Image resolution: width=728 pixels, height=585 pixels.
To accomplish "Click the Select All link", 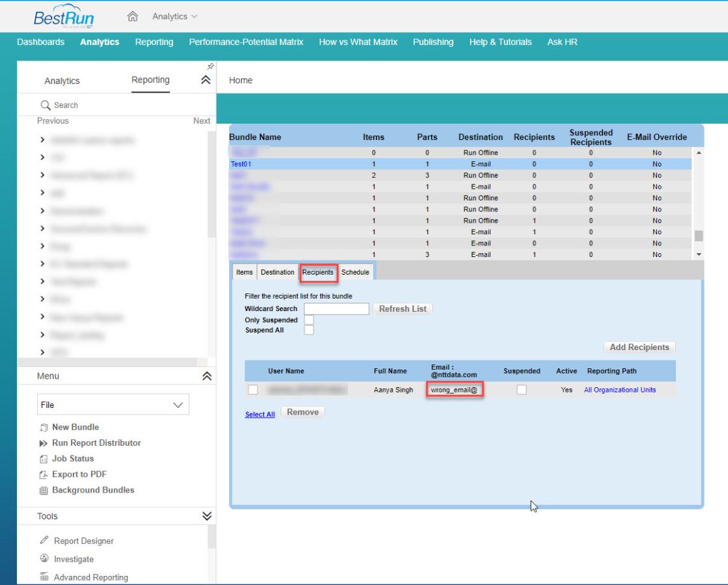I will (x=260, y=415).
